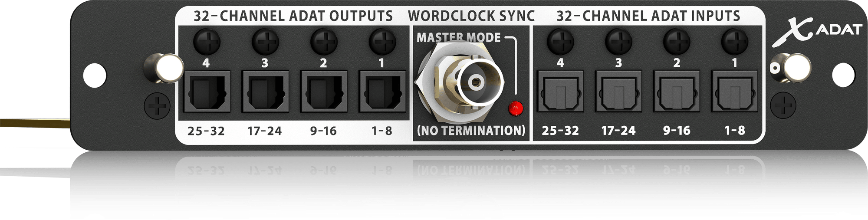The width and height of the screenshot is (868, 220).
Task: Click the screw above input port 1
Action: tap(735, 42)
